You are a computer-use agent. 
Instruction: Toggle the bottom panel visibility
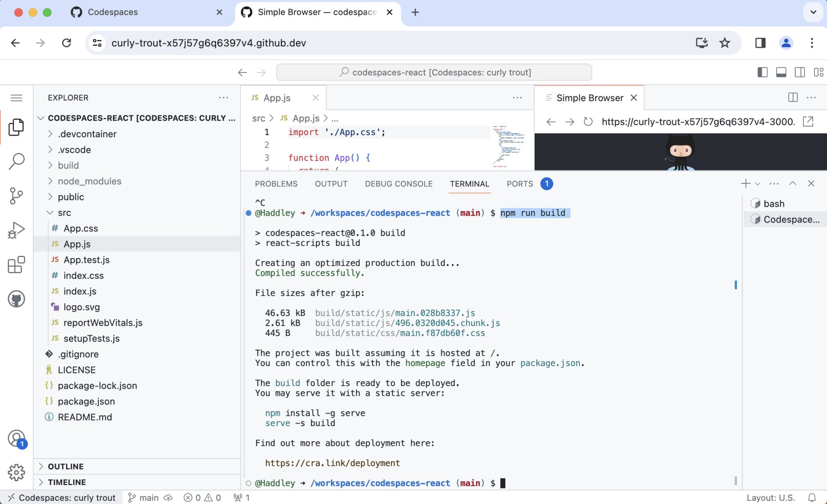pos(781,73)
